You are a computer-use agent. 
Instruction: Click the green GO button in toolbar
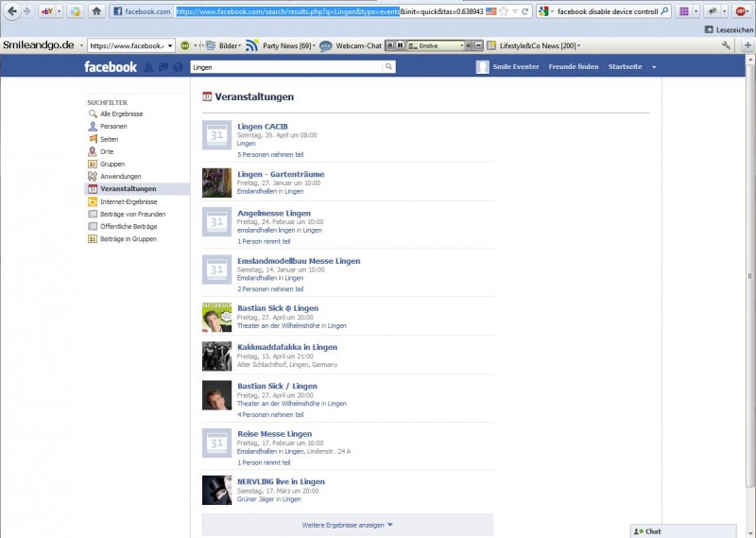(184, 45)
